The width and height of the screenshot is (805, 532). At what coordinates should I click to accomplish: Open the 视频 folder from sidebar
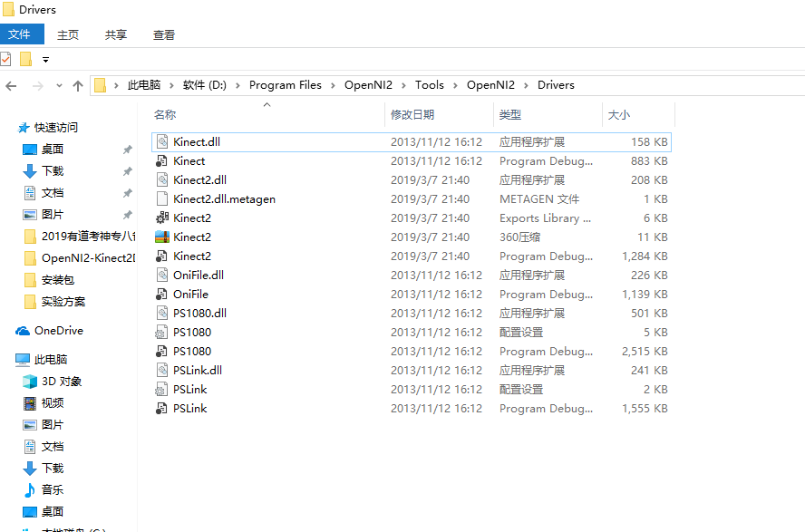[45, 402]
